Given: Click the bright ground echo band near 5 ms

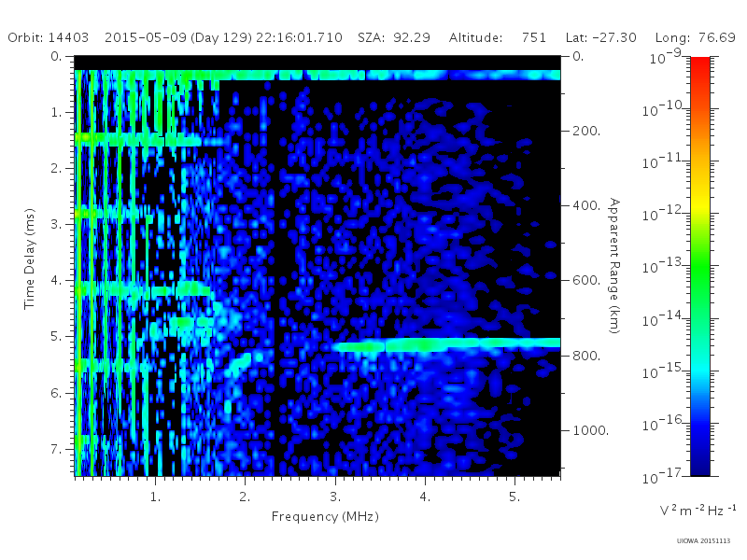Looking at the screenshot, I should pyautogui.click(x=445, y=343).
